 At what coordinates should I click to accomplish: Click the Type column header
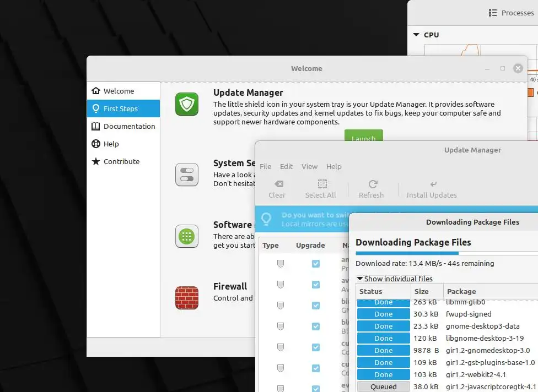click(270, 246)
